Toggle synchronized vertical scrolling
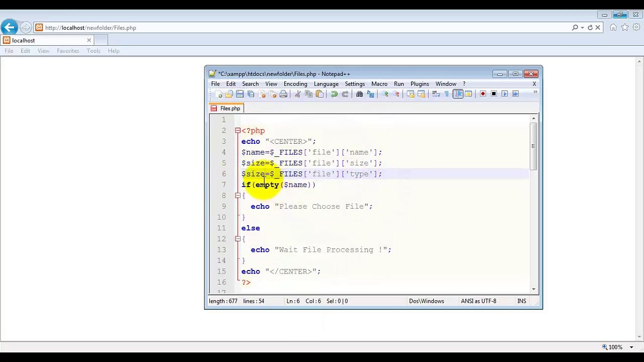Viewport: 644px width, 362px height. coord(411,94)
